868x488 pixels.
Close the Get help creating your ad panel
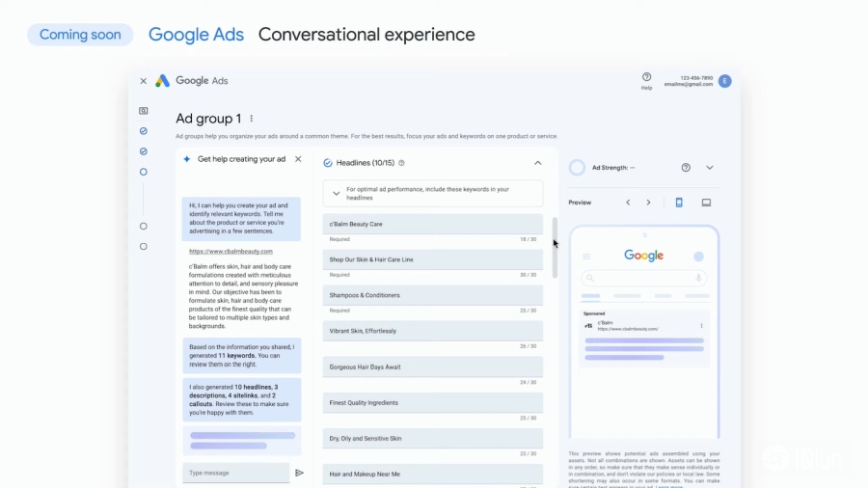298,159
